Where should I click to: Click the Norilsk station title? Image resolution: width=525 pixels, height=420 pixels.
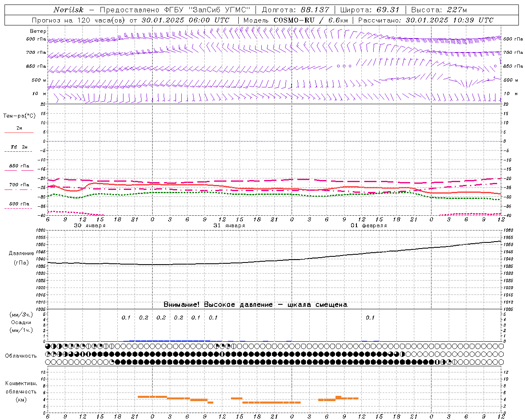tap(68, 10)
